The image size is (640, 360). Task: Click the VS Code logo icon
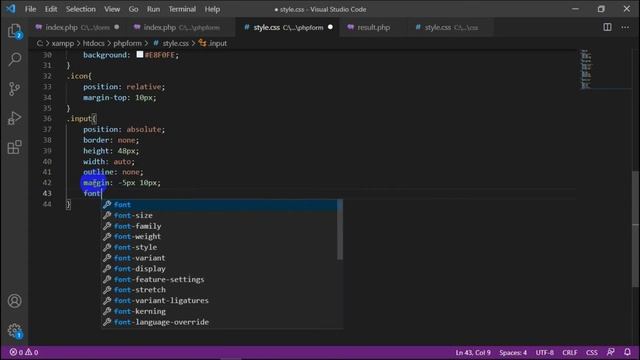11,9
